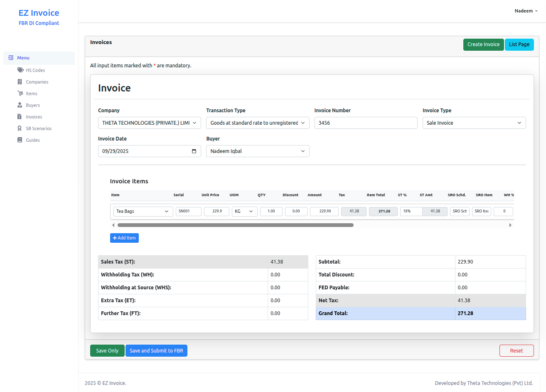Click the right arrow of items scrollbar
This screenshot has height=392, width=546.
(x=510, y=225)
